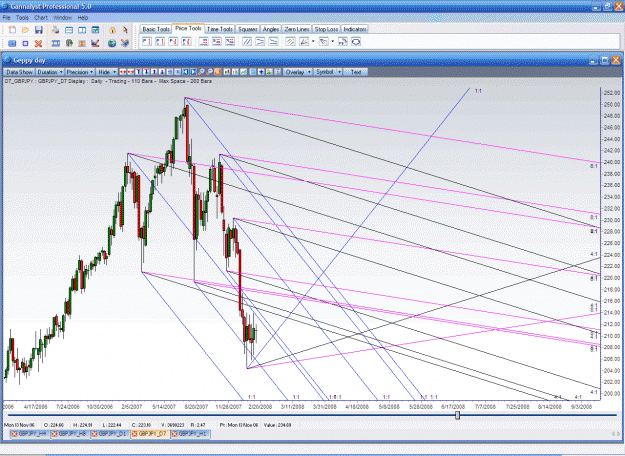Image resolution: width=625 pixels, height=456 pixels.
Task: Click the red X delete icon in toolbar
Action: coord(38,43)
